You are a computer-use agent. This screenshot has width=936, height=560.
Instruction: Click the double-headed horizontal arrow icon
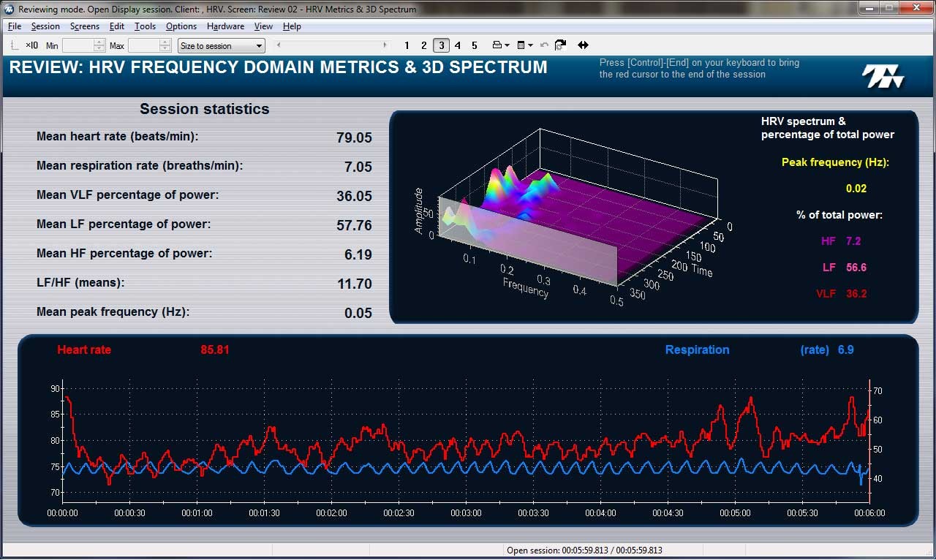(x=583, y=45)
